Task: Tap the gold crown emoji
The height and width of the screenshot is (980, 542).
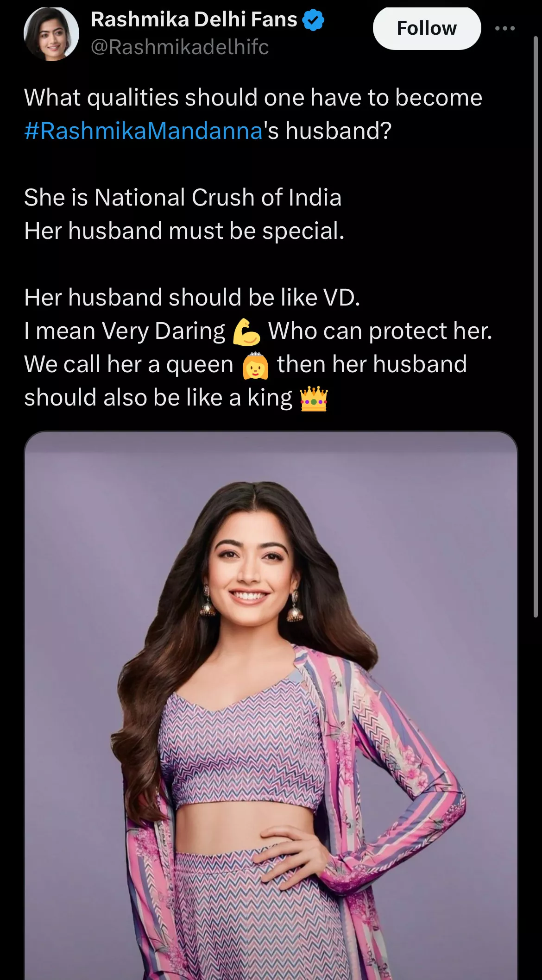Action: tap(314, 399)
